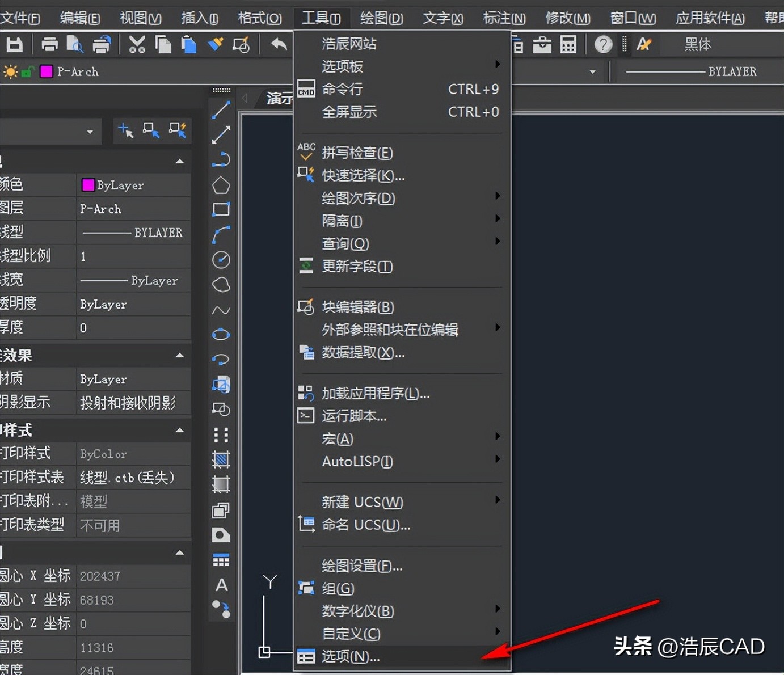This screenshot has width=784, height=675.
Task: Click the Print icon in top toolbar
Action: pyautogui.click(x=49, y=44)
